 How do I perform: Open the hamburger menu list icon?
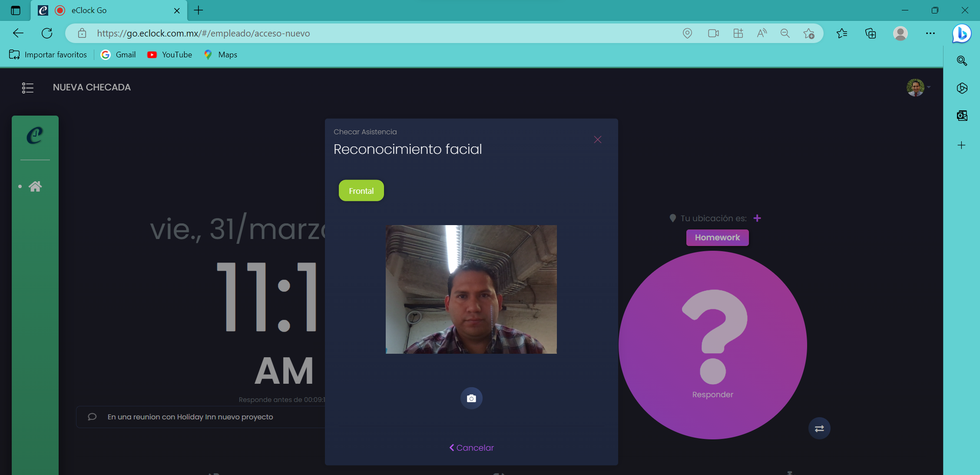pos(28,88)
